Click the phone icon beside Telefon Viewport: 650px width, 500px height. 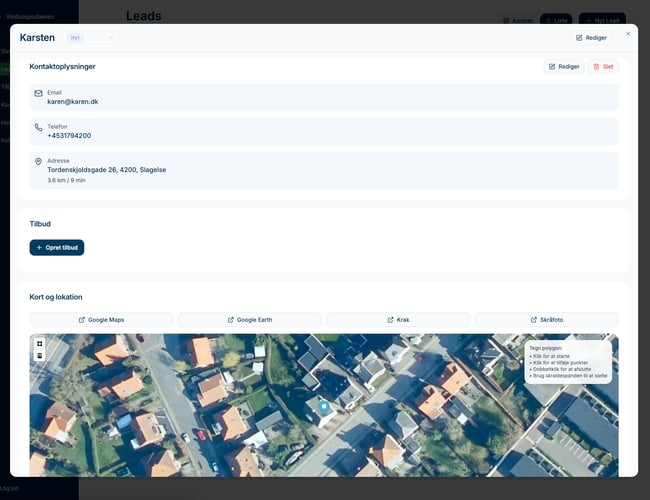[38, 127]
